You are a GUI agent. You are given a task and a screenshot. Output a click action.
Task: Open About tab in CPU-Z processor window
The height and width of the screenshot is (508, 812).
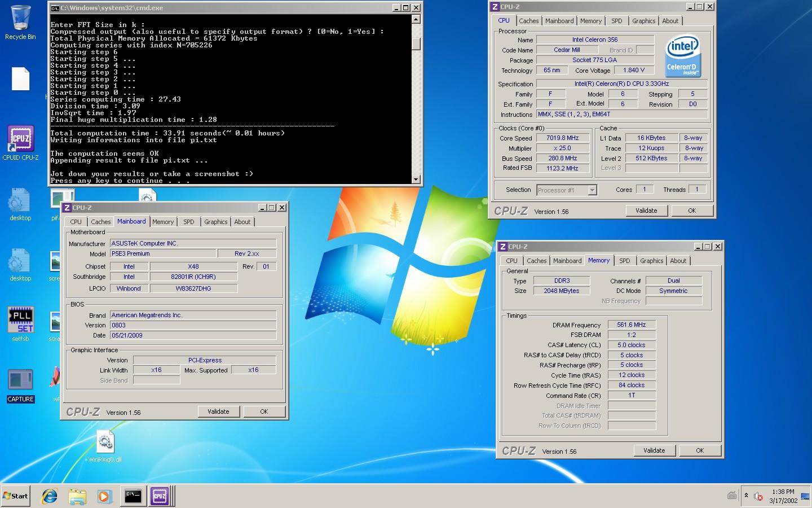point(670,21)
